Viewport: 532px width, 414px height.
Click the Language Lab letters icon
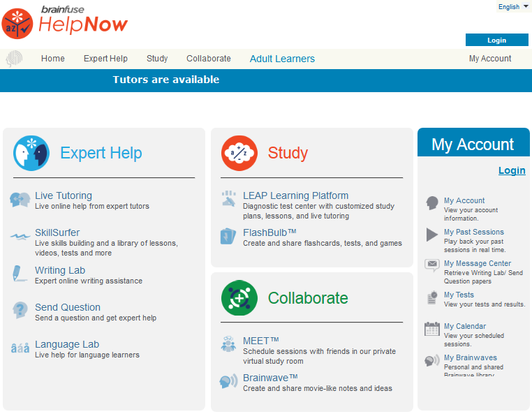coord(20,348)
